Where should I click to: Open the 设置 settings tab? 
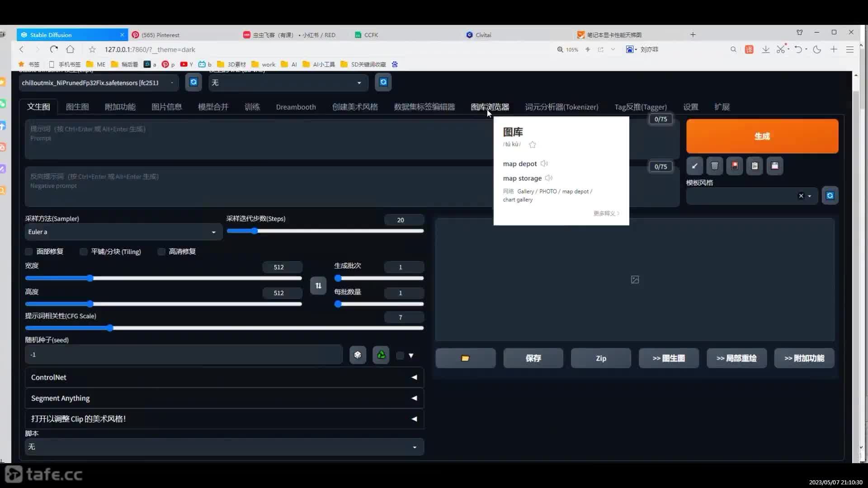(x=690, y=107)
